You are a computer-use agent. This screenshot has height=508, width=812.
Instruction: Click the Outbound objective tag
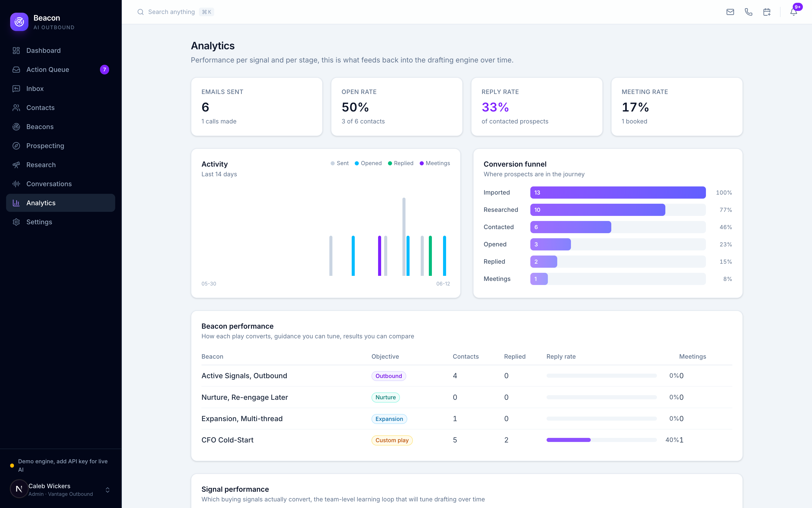tap(388, 376)
